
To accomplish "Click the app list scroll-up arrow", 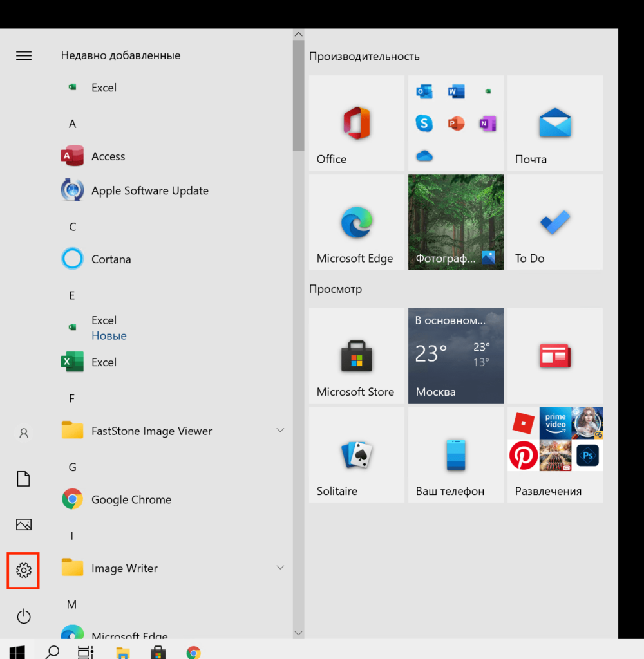I will pos(299,35).
